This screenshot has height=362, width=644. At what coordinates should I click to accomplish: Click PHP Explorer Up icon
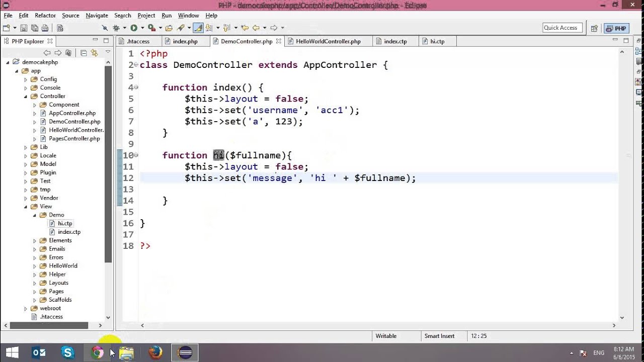point(68,53)
